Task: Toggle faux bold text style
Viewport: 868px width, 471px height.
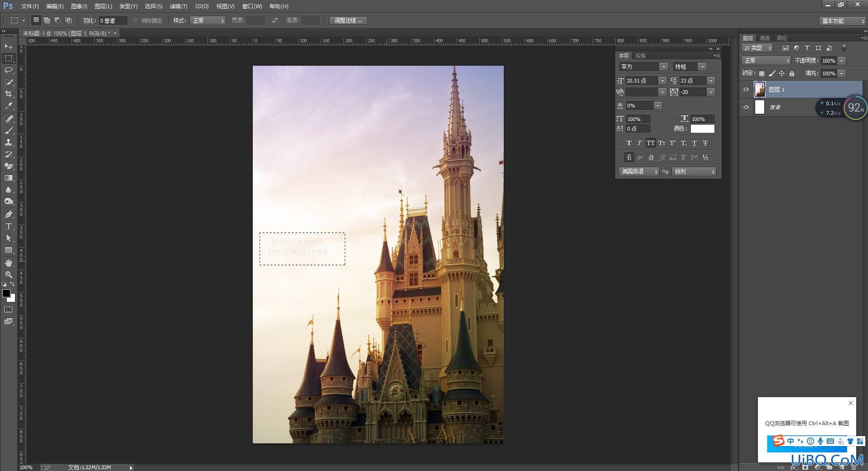Action: click(629, 143)
